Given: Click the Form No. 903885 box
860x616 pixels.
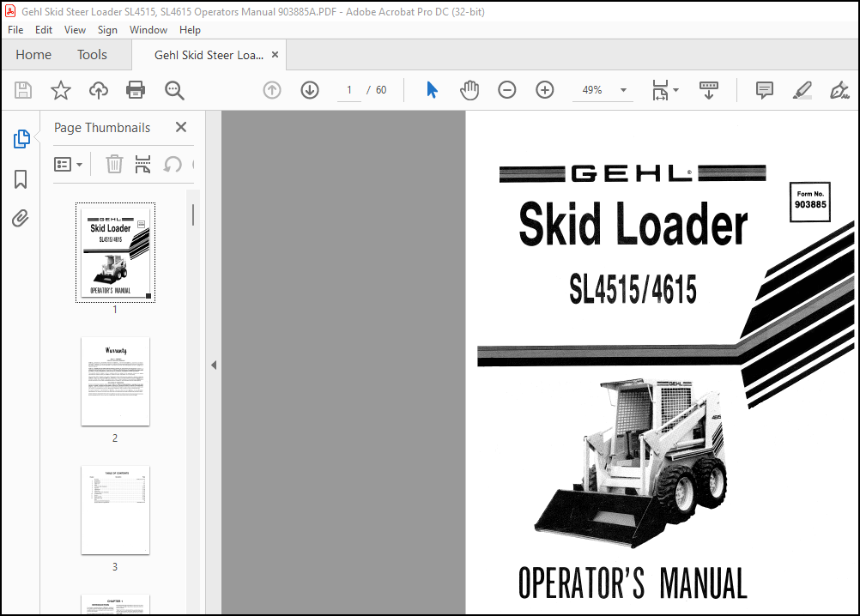Looking at the screenshot, I should pyautogui.click(x=810, y=202).
